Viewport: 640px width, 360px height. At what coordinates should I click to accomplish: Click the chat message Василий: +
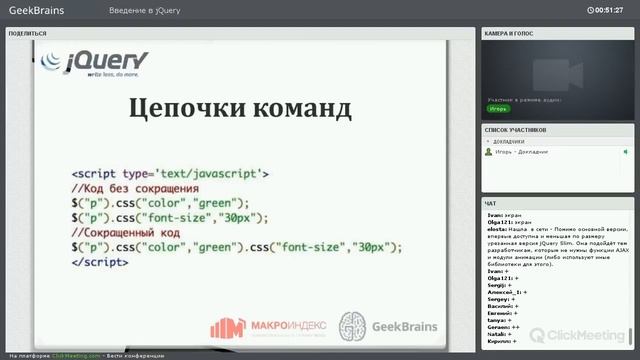pyautogui.click(x=503, y=306)
